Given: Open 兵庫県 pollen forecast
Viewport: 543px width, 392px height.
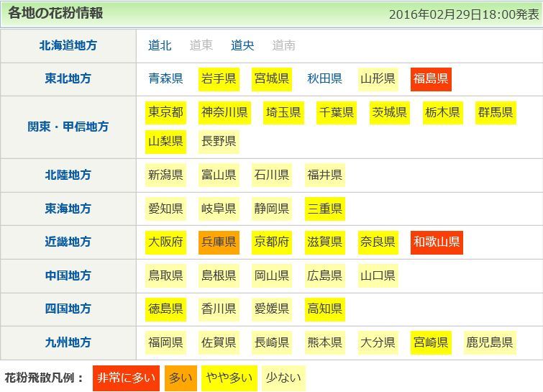Looking at the screenshot, I should (219, 242).
